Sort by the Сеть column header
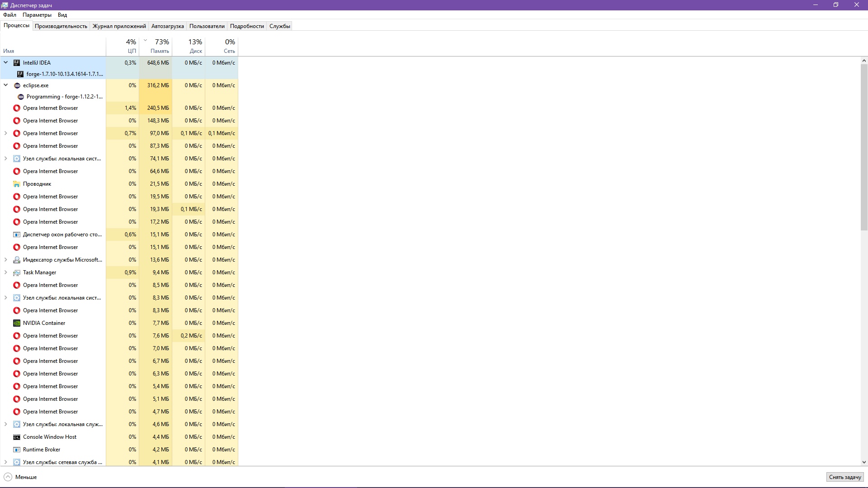This screenshot has height=488, width=868. (222, 47)
